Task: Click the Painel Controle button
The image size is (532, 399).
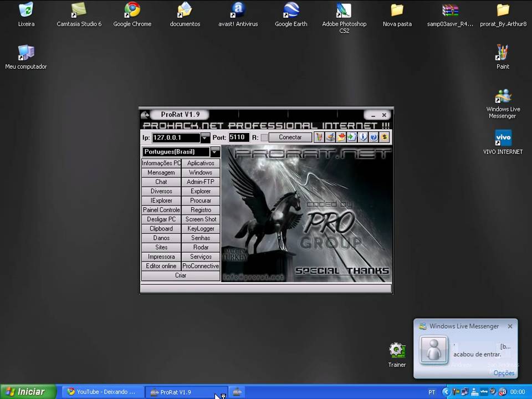Action: click(x=161, y=210)
